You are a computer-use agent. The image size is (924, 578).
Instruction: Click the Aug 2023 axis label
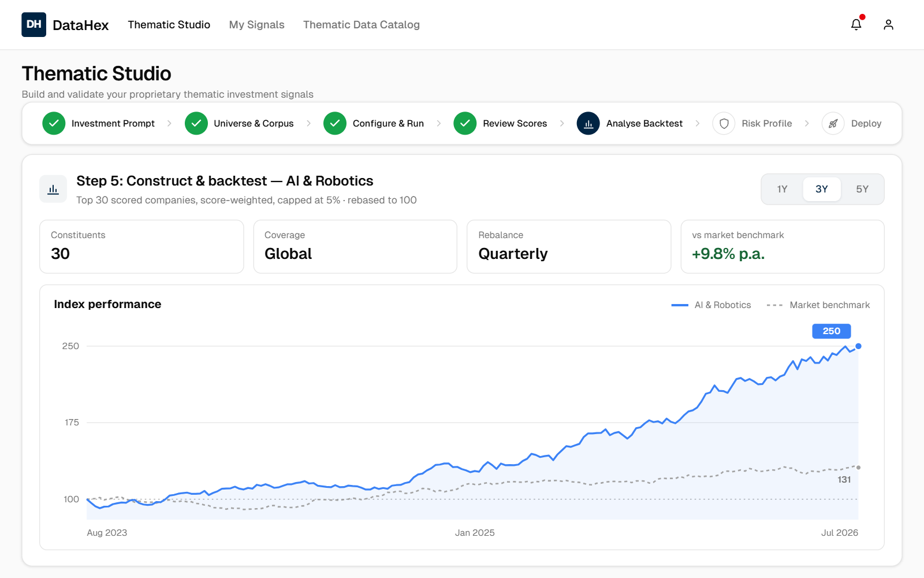pos(107,533)
